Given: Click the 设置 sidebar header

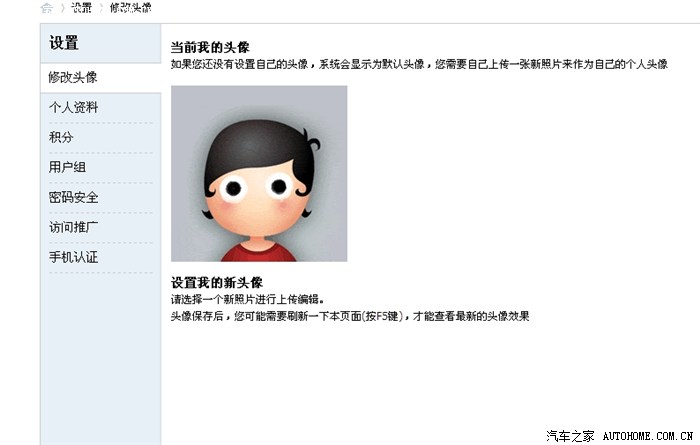Looking at the screenshot, I should [x=64, y=43].
